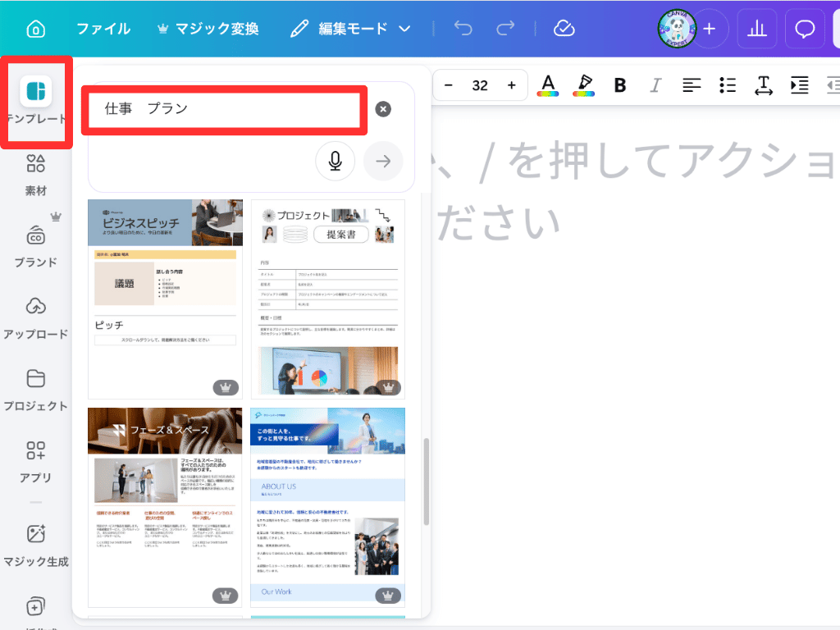This screenshot has width=840, height=630.
Task: Open the text color picker
Action: coord(548,84)
